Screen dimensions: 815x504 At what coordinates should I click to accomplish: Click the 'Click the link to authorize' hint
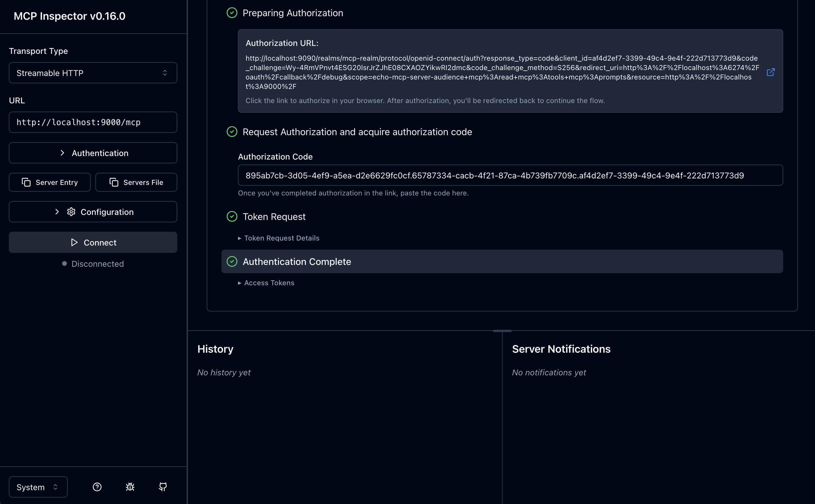(x=425, y=101)
